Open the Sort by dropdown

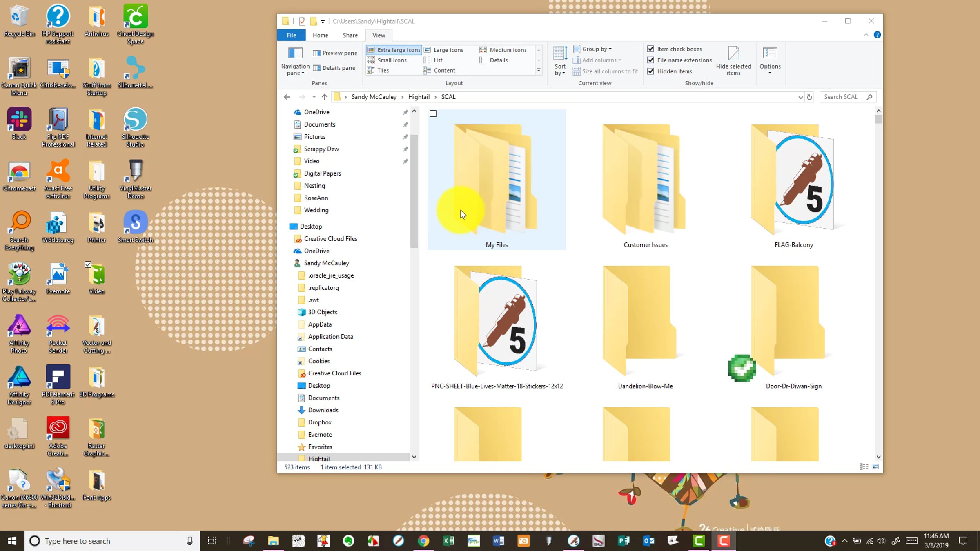560,61
